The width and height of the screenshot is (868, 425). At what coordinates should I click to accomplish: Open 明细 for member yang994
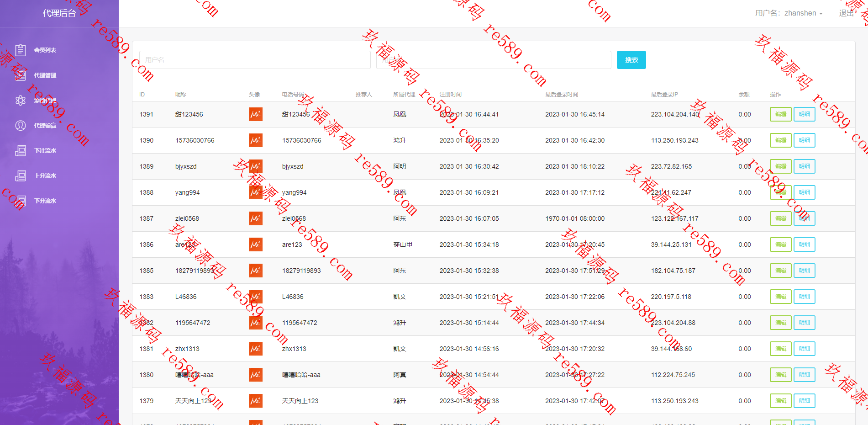[805, 192]
